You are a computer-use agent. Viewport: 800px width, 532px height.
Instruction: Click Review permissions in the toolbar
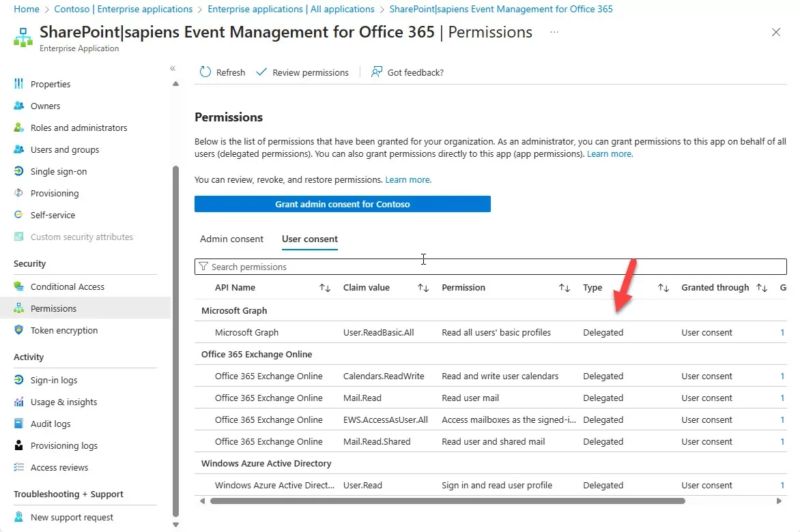click(311, 72)
